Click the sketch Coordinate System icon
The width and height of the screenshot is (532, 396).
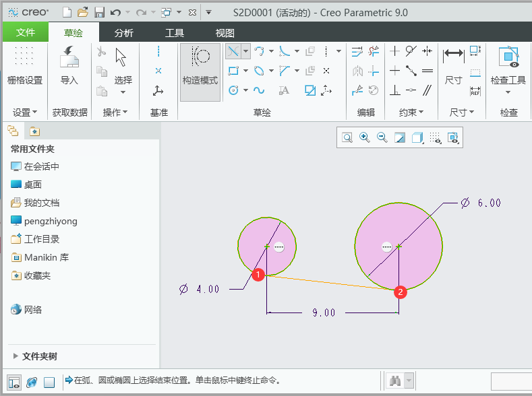[326, 90]
